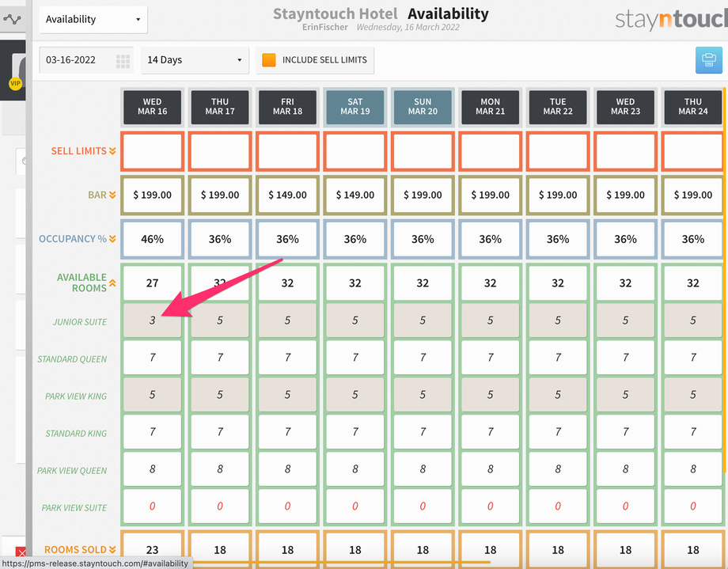Click rooms sold 18 for Thu Mar 17
728x569 pixels.
pyautogui.click(x=220, y=549)
